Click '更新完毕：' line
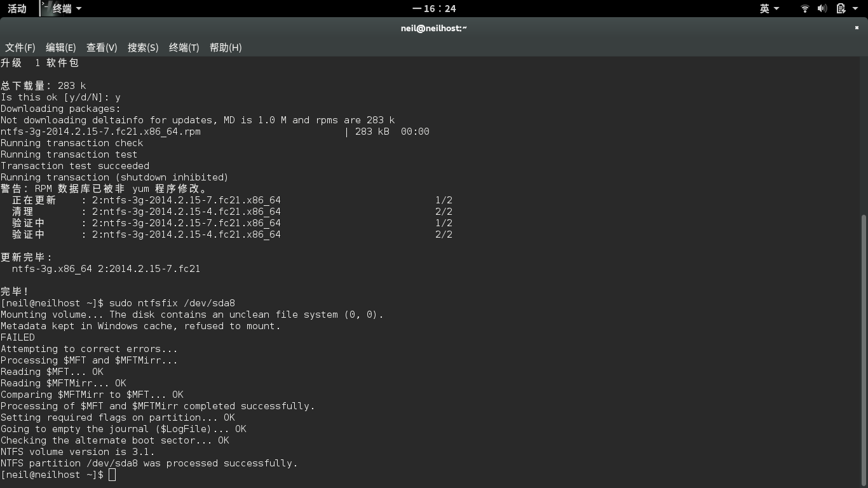Screen dimensions: 868x488 click(x=27, y=257)
